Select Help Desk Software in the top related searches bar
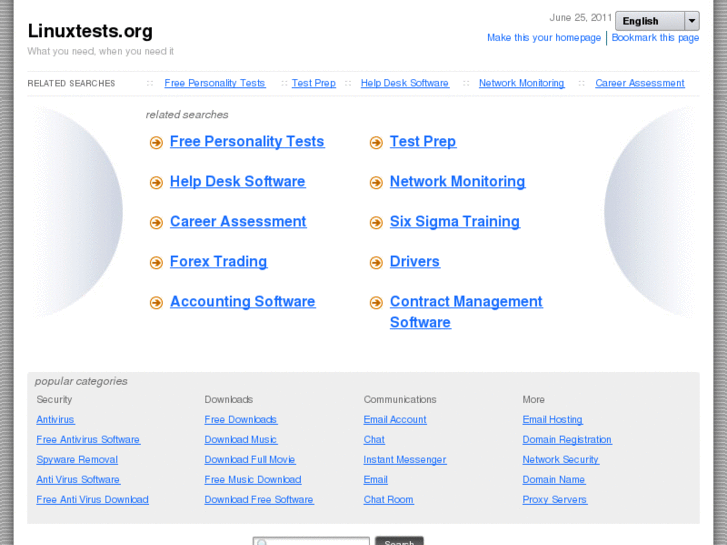 pos(404,83)
